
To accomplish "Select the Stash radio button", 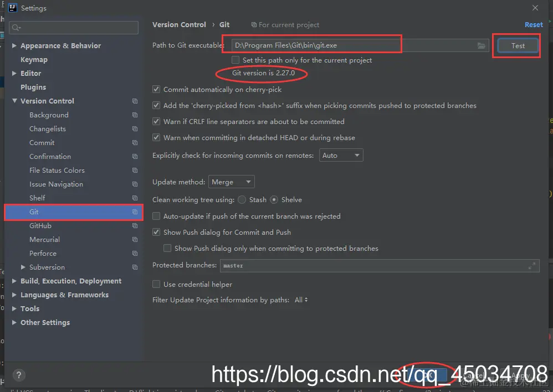I will point(242,200).
